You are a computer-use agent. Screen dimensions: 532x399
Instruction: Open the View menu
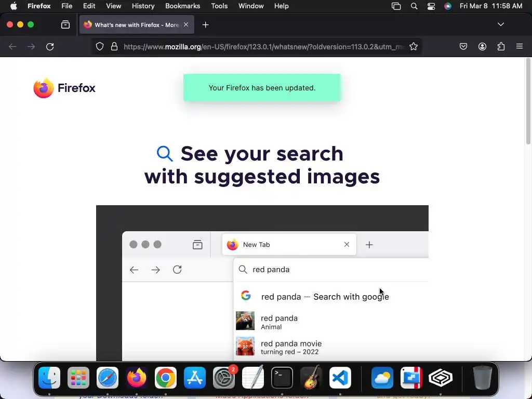click(x=113, y=6)
